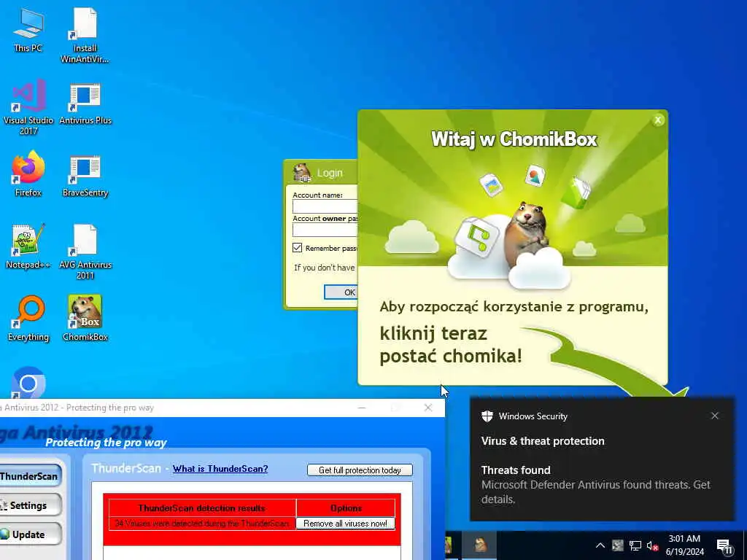Open ChomikBox desktop shortcut

(85, 319)
